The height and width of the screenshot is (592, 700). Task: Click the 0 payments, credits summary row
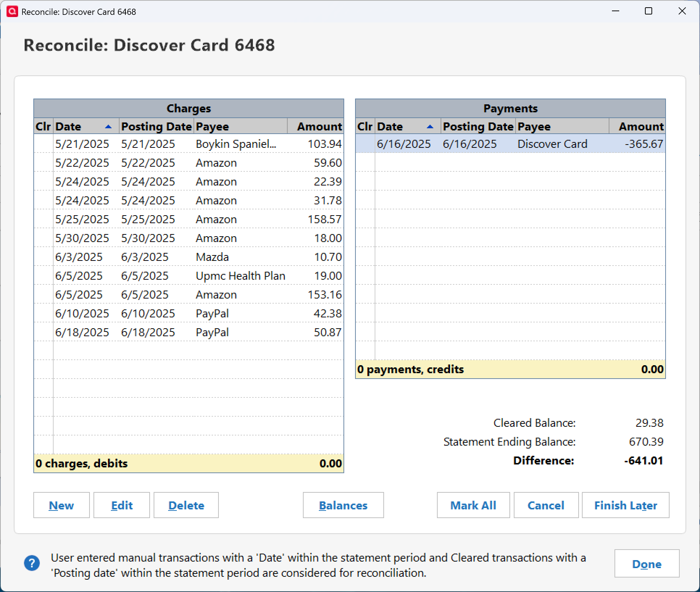coord(511,369)
